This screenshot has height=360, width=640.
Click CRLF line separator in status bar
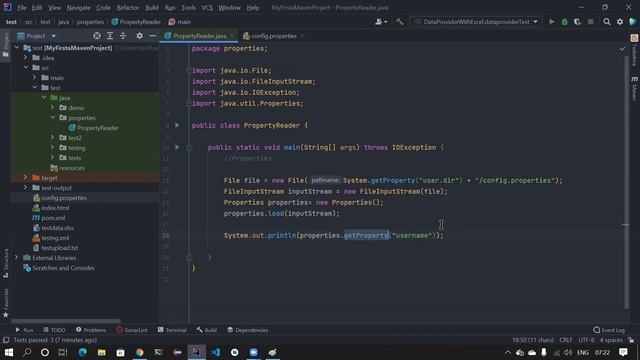[x=566, y=340]
